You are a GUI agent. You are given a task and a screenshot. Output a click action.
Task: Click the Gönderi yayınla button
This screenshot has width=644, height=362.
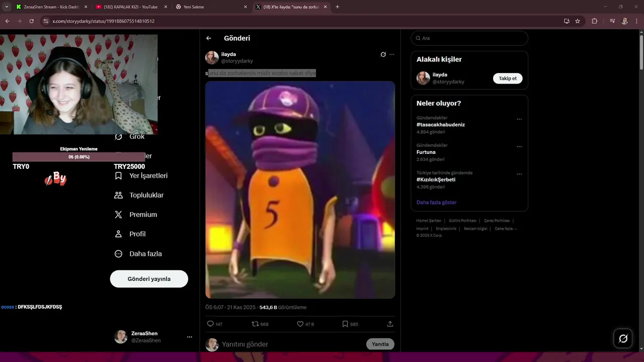tap(149, 279)
